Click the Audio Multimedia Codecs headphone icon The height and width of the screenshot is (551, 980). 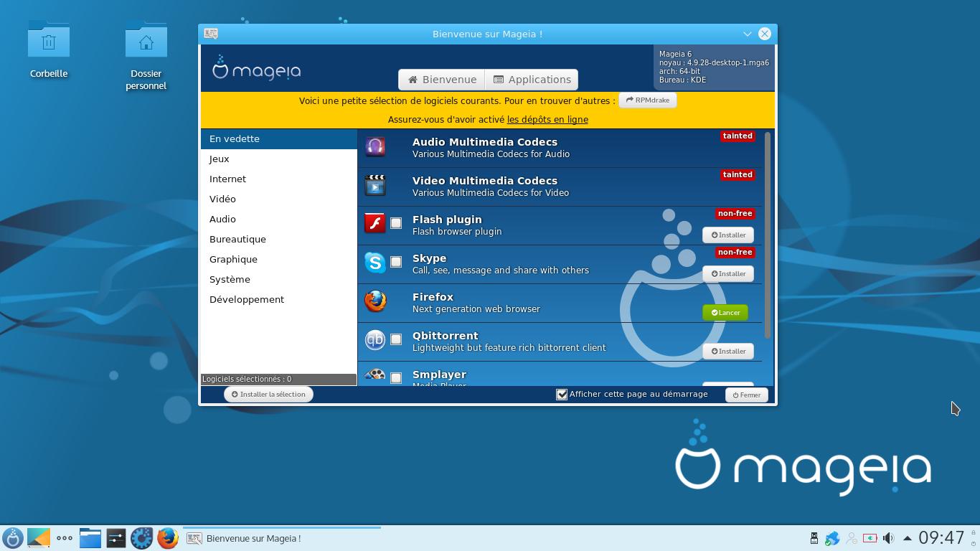point(374,146)
